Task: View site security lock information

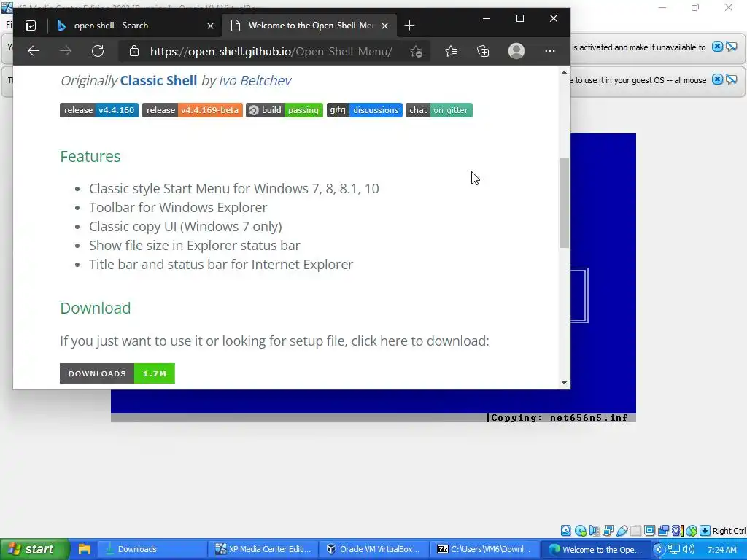Action: tap(134, 51)
